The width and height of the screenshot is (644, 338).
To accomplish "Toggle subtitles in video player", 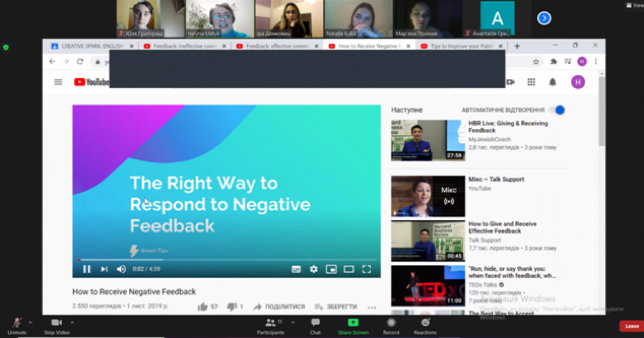I will (x=296, y=269).
